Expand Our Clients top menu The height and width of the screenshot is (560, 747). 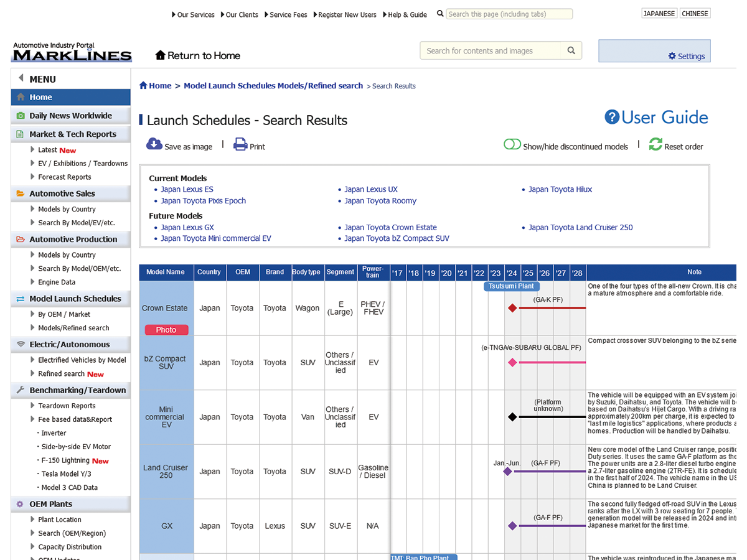[239, 14]
